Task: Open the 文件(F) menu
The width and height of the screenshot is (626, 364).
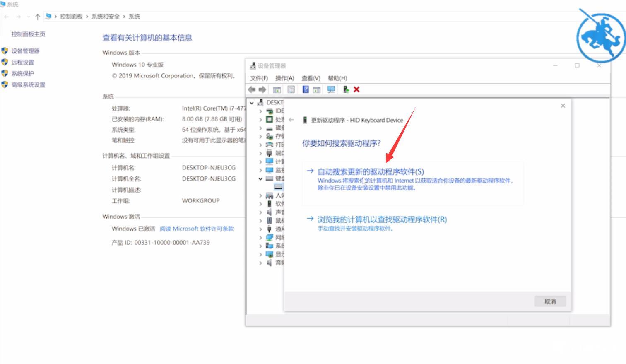Action: (x=259, y=78)
